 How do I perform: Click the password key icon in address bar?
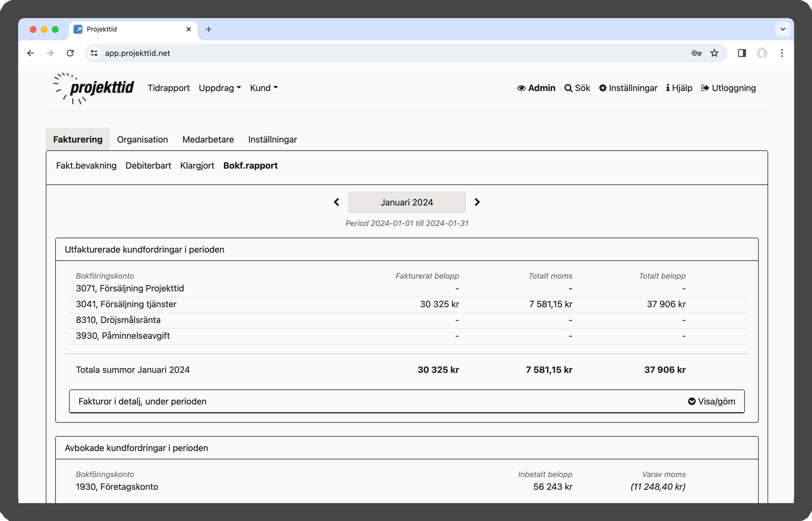pyautogui.click(x=696, y=53)
